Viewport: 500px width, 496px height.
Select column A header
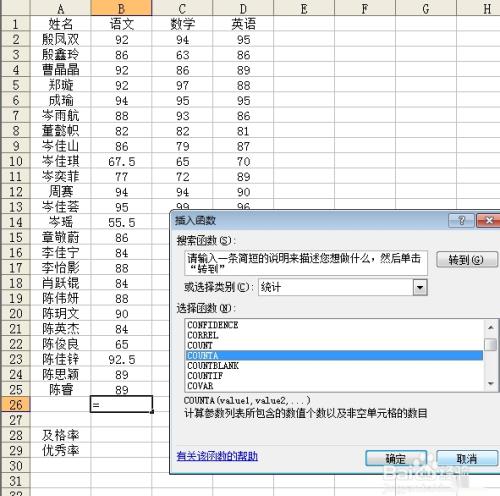pyautogui.click(x=60, y=8)
